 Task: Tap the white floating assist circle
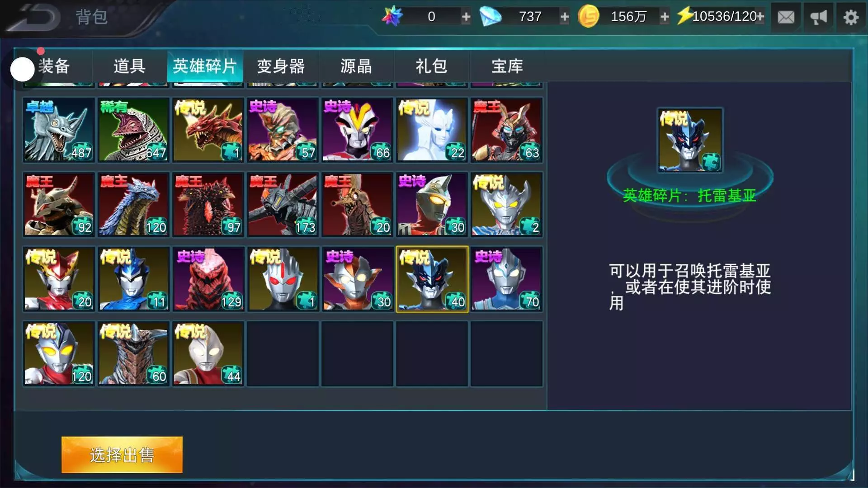pos(22,69)
